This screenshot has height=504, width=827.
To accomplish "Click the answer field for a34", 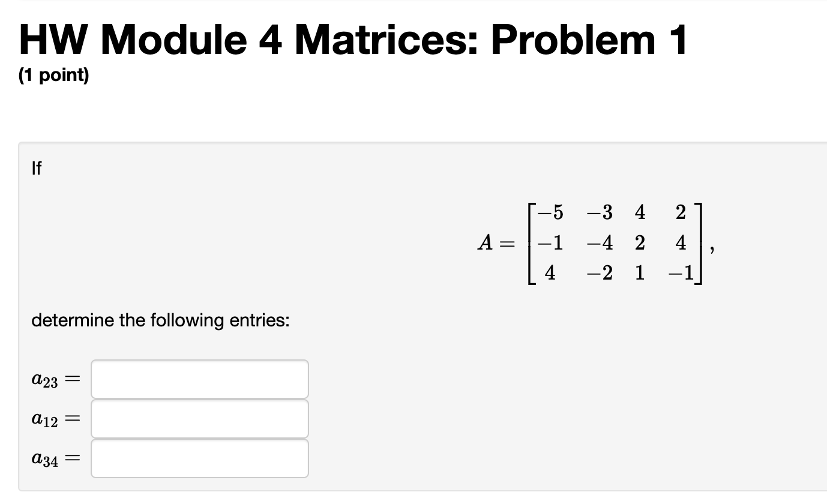I will pos(199,458).
